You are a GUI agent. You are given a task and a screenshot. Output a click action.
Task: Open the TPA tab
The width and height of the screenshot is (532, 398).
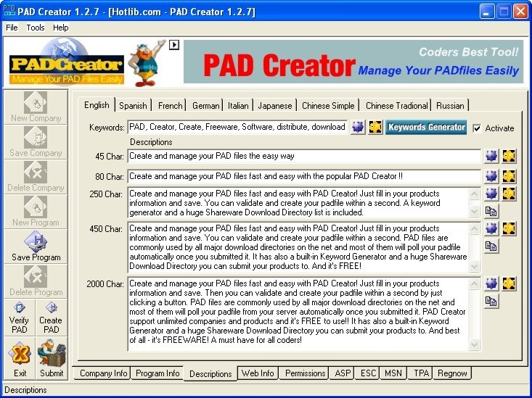[421, 373]
